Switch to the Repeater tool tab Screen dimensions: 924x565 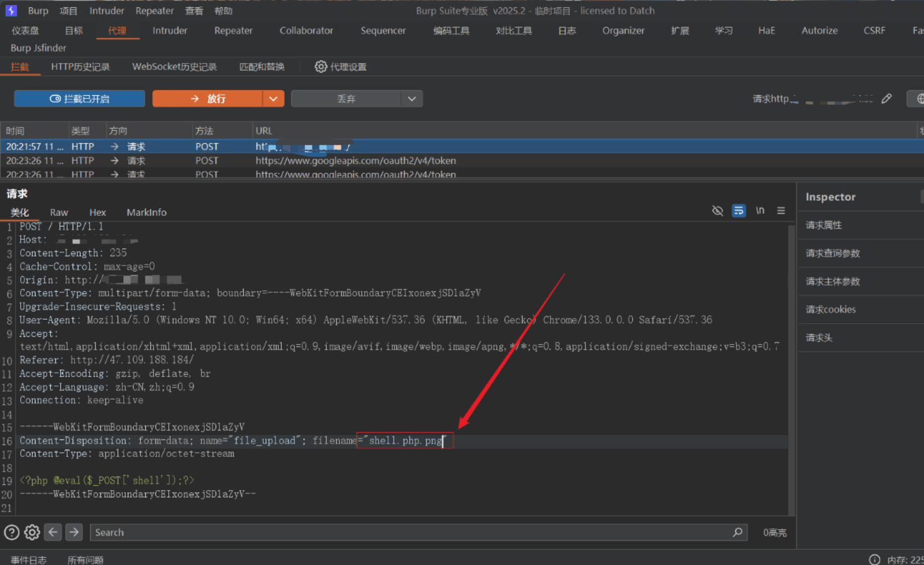coord(233,30)
